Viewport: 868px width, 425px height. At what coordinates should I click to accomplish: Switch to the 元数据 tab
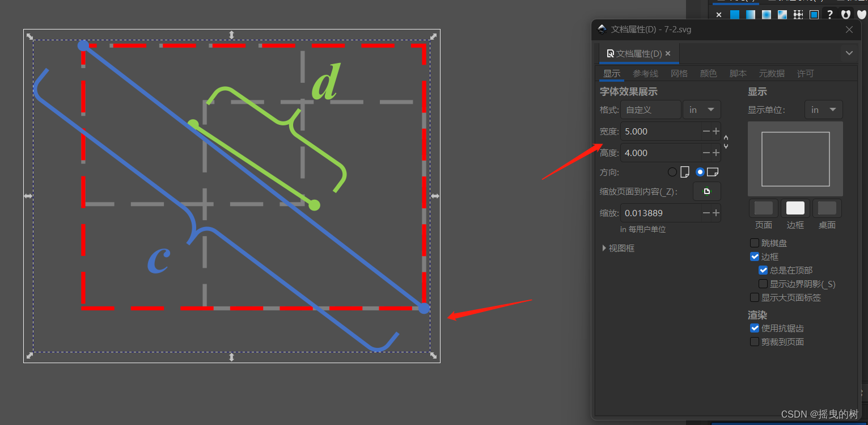click(x=772, y=73)
